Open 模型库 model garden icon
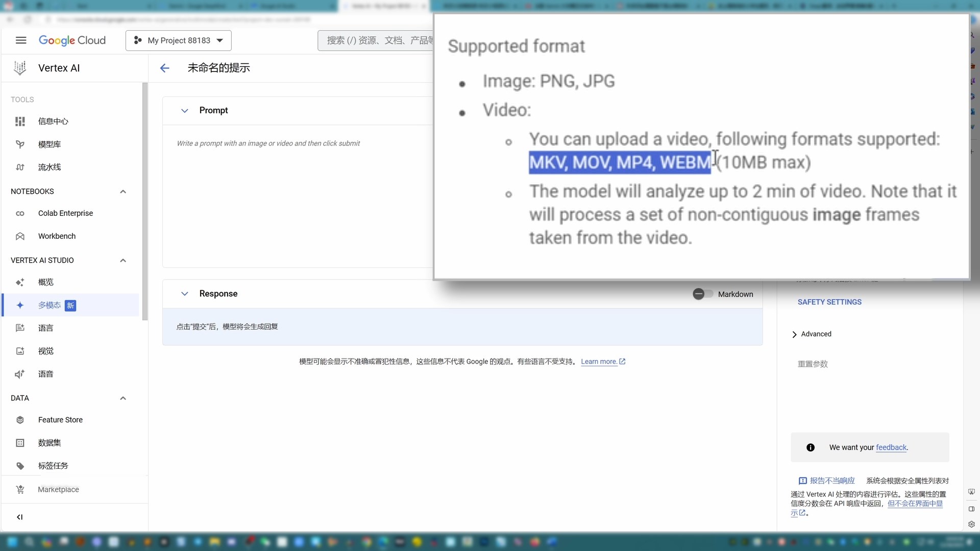Screen dimensions: 980x551 click(20, 144)
